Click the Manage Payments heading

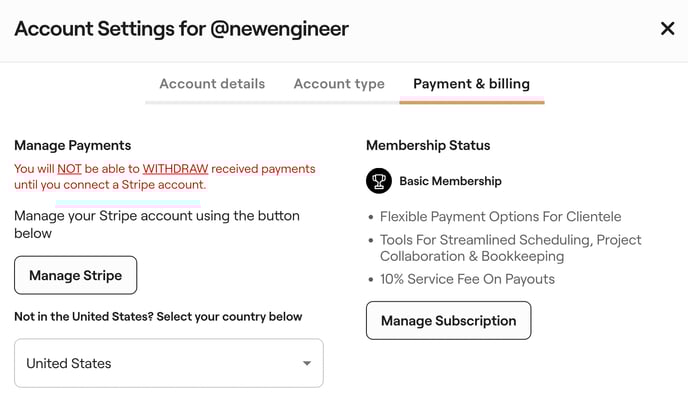coord(72,145)
